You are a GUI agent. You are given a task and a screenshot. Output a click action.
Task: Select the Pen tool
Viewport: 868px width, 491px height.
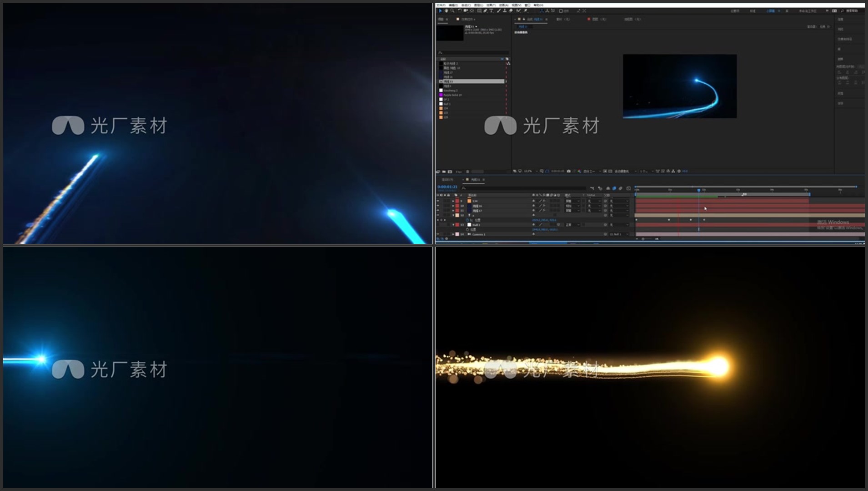click(485, 11)
